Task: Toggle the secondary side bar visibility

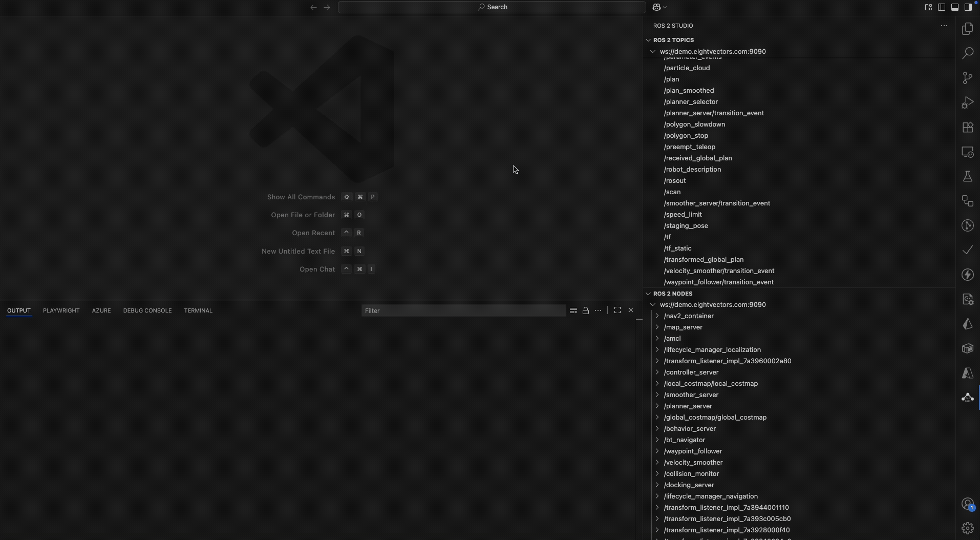Action: (968, 7)
